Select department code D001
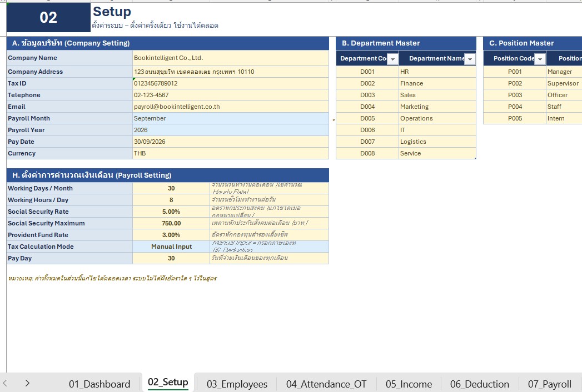582x392 pixels. 367,72
